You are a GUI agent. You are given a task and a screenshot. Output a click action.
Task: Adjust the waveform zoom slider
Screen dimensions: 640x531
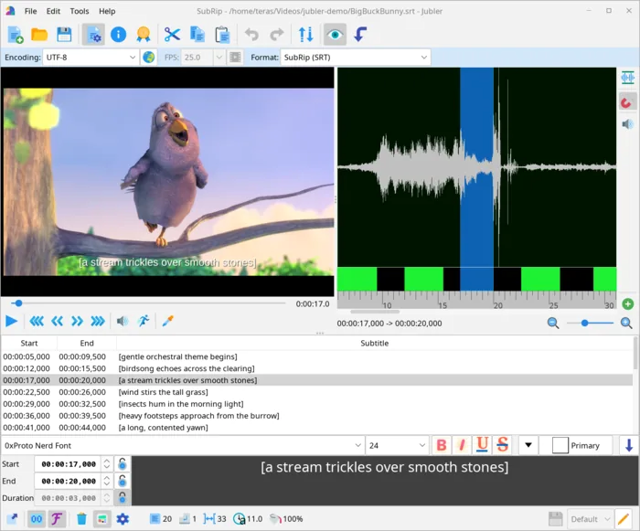(585, 323)
